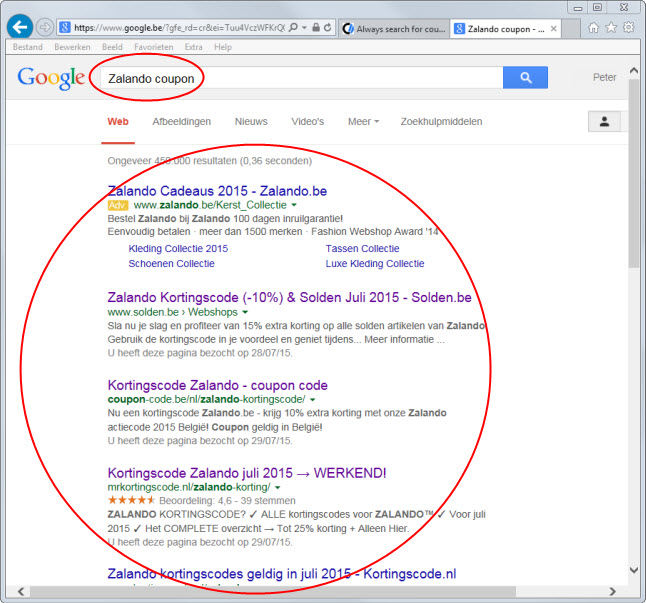Viewport: 646px width, 603px height.
Task: Click the yellow 'Adv.' ad label
Action: click(x=118, y=205)
